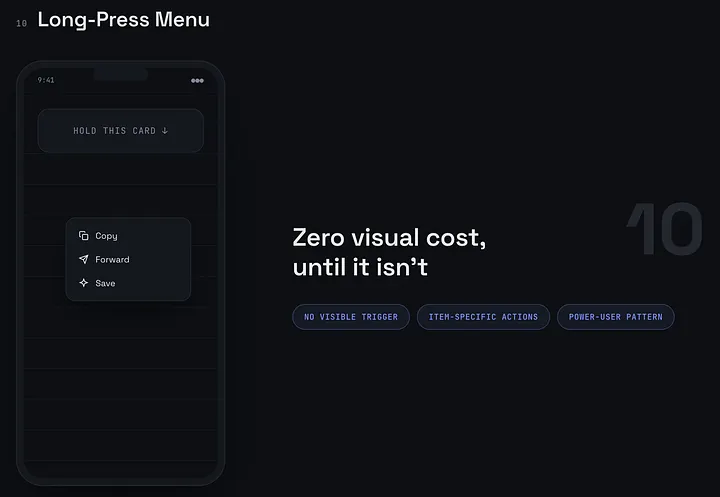The height and width of the screenshot is (497, 720).
Task: Click the small 10 section number
Action: (x=22, y=23)
